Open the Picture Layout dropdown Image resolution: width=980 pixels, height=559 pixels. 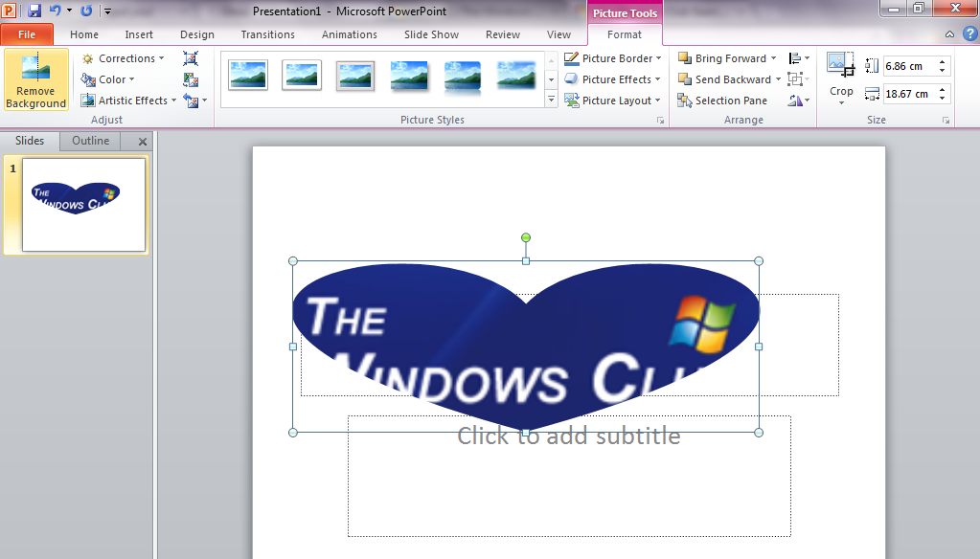pyautogui.click(x=612, y=101)
